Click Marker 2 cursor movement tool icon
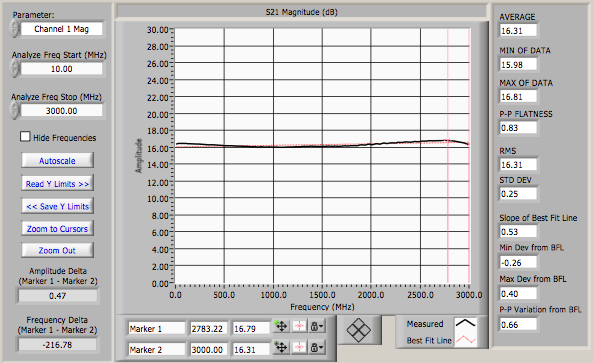Viewport: 593px width, 363px height. 281,347
